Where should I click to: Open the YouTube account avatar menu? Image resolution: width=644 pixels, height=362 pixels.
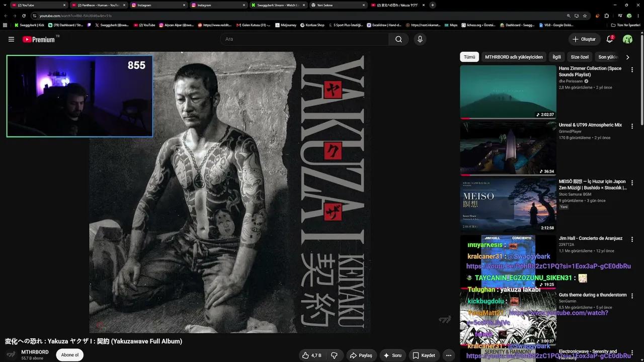click(627, 39)
